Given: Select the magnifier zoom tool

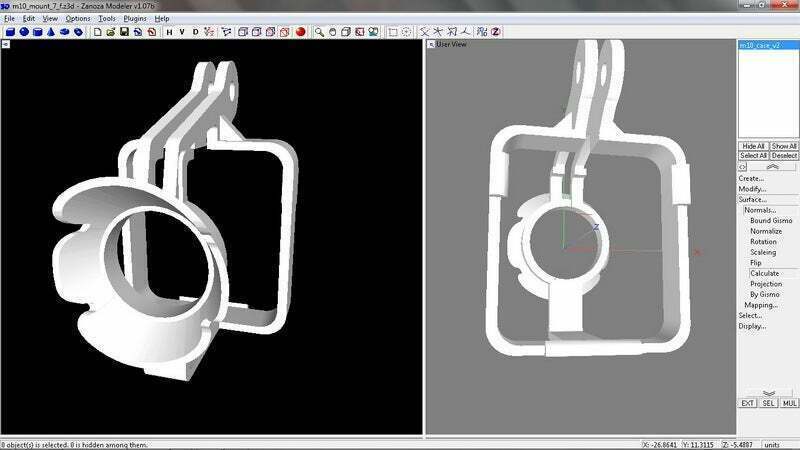Looking at the screenshot, I should (319, 31).
